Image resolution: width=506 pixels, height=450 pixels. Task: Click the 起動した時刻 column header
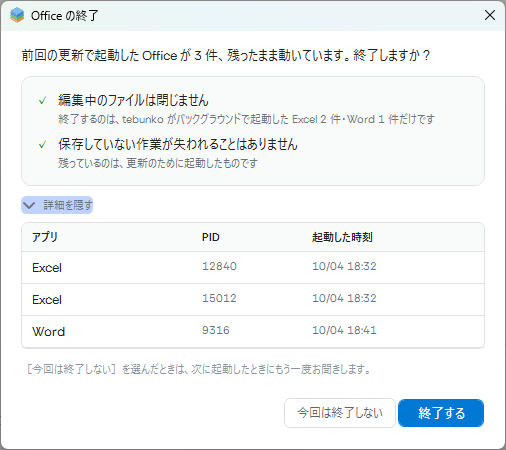[x=342, y=237]
